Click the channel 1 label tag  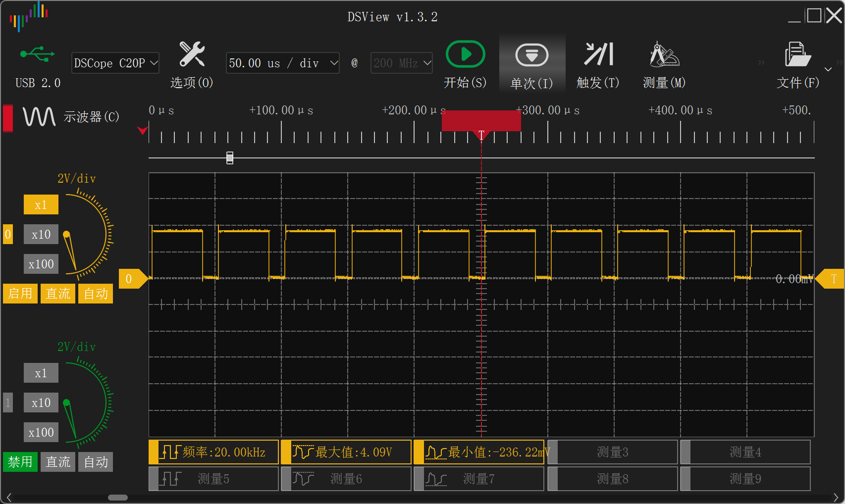tap(8, 403)
